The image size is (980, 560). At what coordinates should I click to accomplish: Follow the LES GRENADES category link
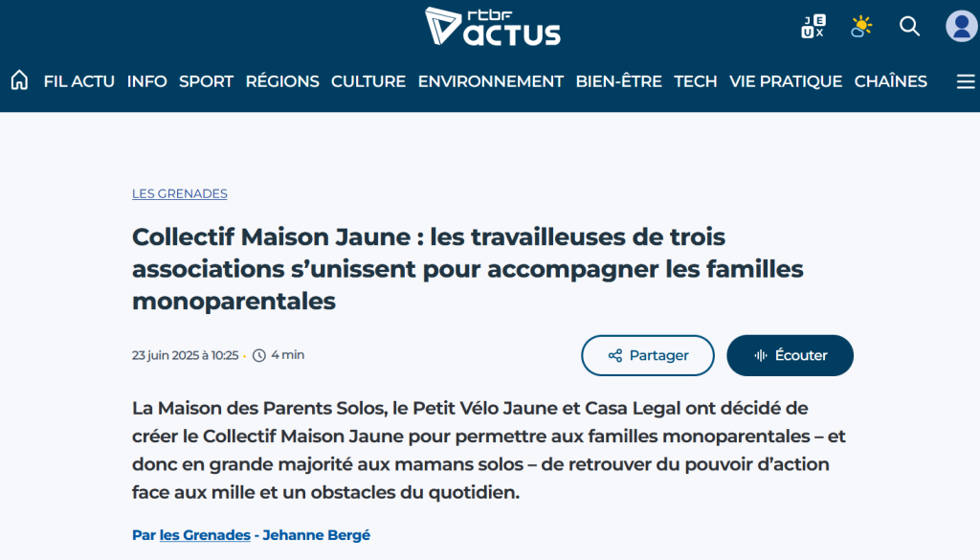click(180, 193)
